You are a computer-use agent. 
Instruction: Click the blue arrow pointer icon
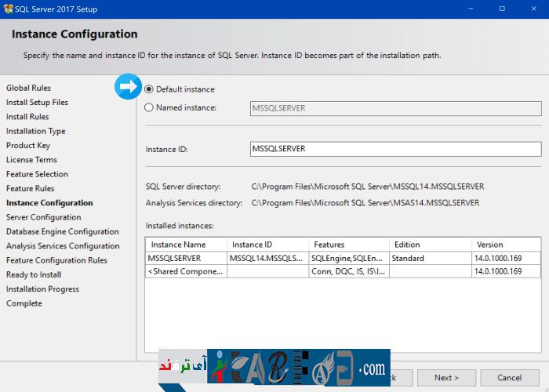point(127,87)
